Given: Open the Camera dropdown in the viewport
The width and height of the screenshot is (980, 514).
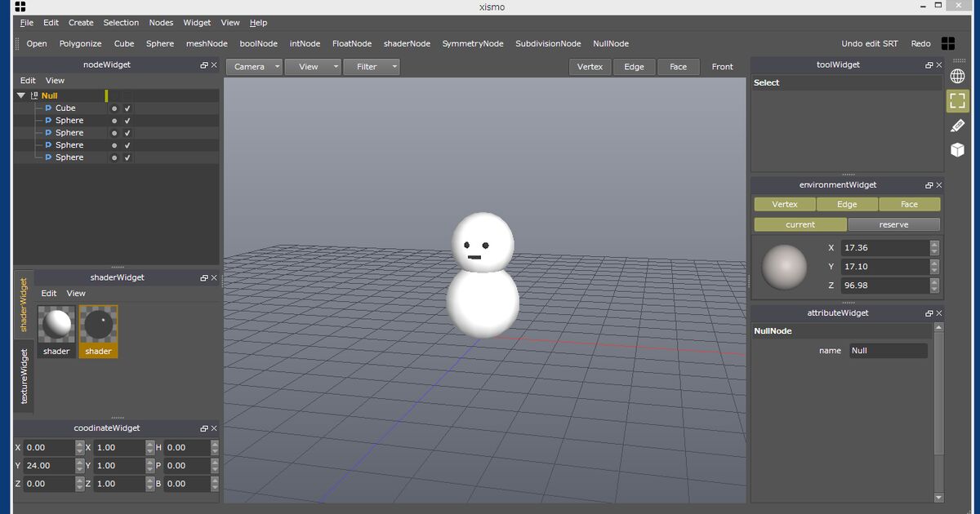Looking at the screenshot, I should tap(254, 67).
